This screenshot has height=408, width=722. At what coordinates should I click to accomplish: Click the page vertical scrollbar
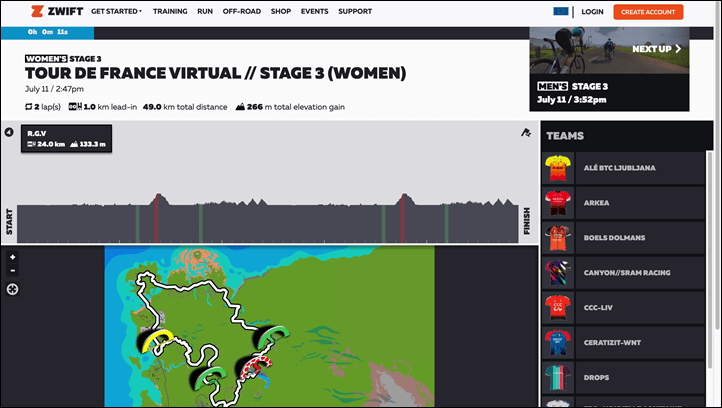click(717, 166)
